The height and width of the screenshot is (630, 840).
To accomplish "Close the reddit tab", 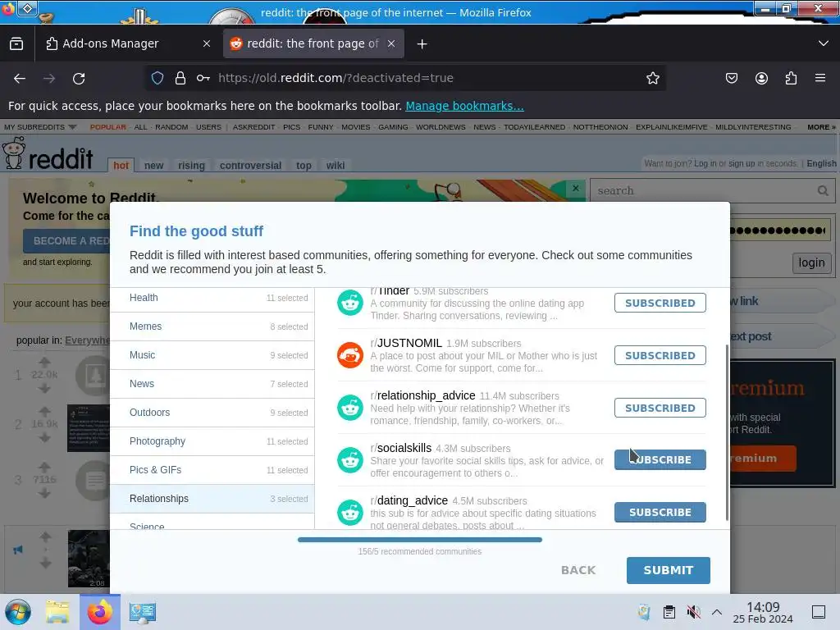I will pos(391,44).
